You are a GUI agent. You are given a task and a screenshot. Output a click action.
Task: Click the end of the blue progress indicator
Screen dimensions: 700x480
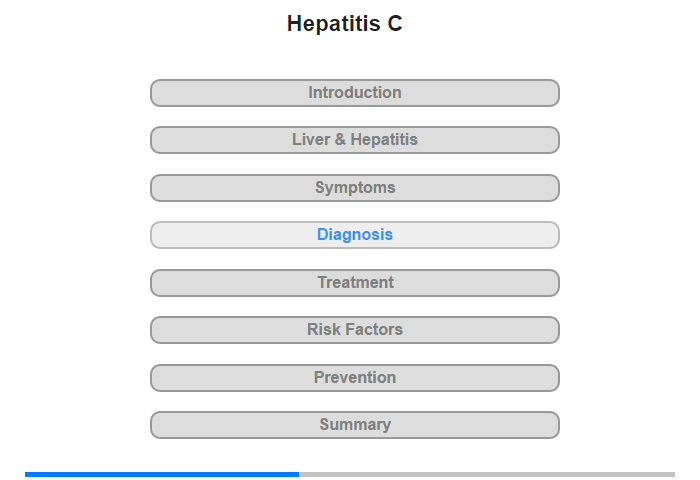[298, 474]
